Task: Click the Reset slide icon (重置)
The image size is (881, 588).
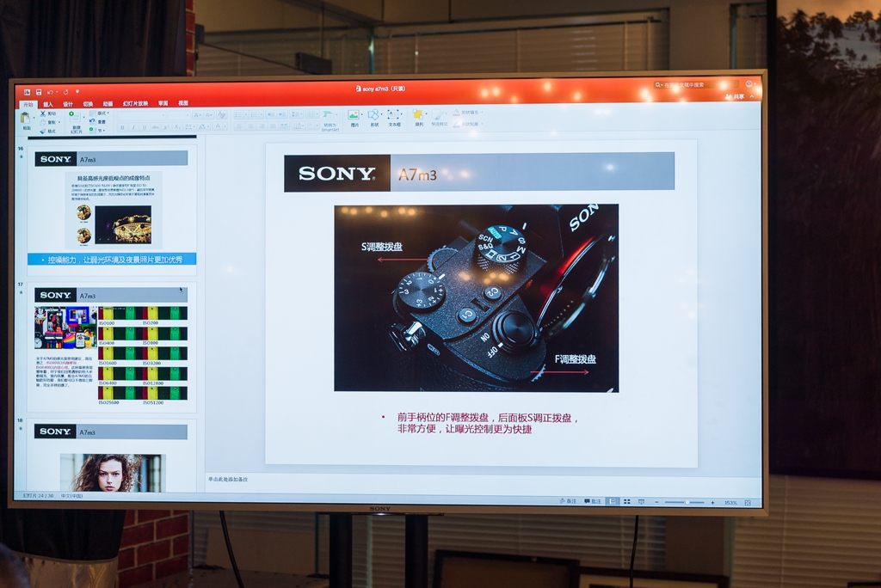Action: pyautogui.click(x=92, y=121)
